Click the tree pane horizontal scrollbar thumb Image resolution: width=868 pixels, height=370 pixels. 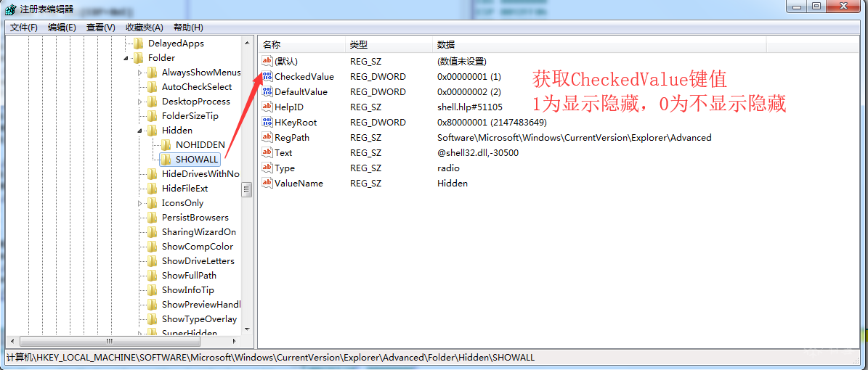click(110, 341)
